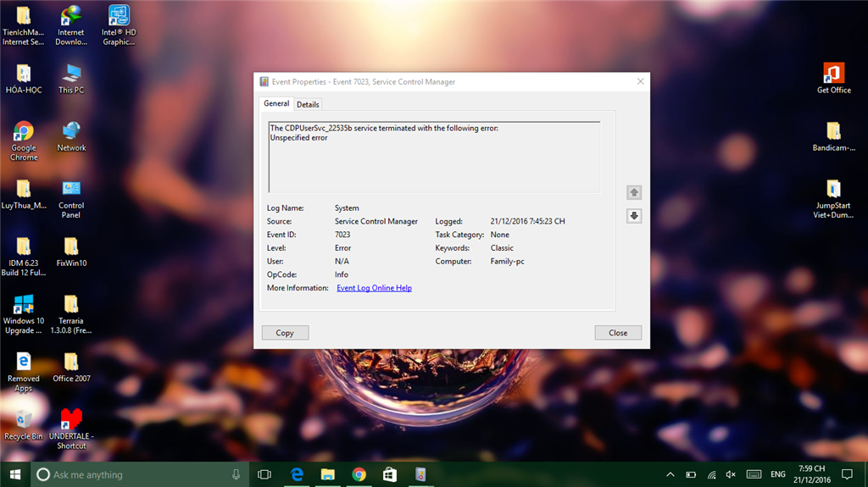868x487 pixels.
Task: Show the previous event with up arrow
Action: pos(634,192)
